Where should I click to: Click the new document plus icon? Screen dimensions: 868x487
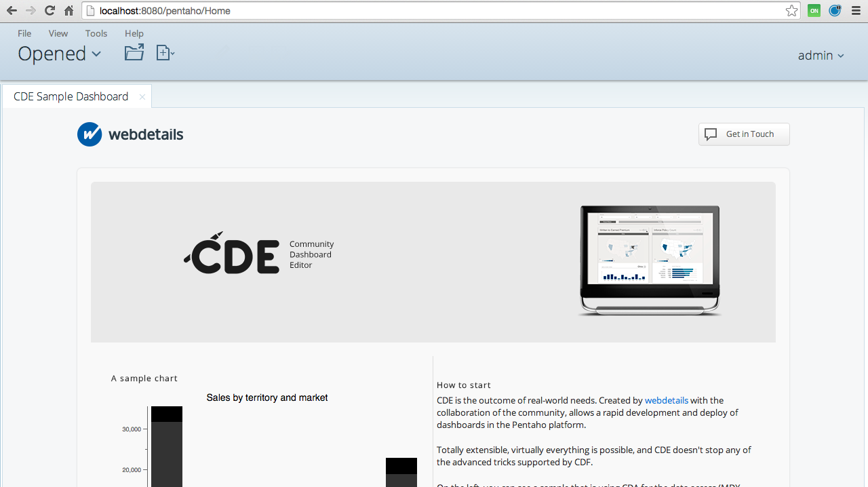coord(165,52)
